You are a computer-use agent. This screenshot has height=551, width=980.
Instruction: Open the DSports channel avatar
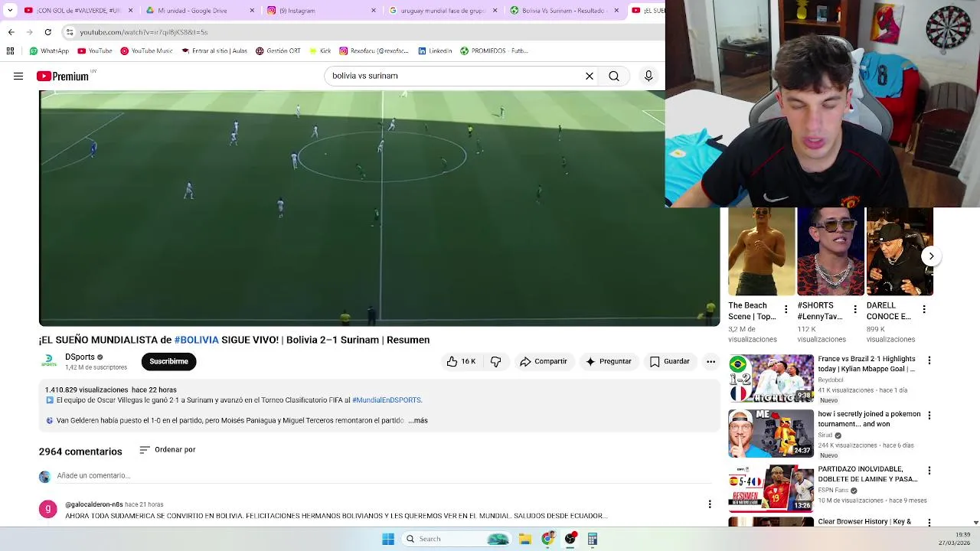click(x=49, y=361)
